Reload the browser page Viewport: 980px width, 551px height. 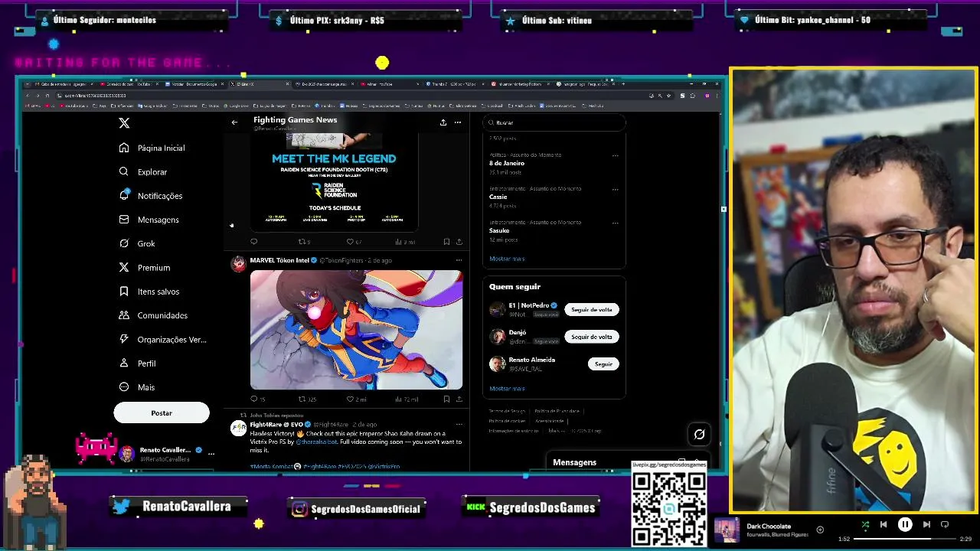pyautogui.click(x=47, y=96)
